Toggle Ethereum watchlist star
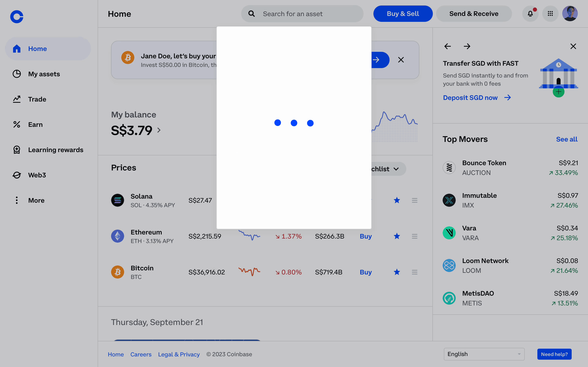Image resolution: width=588 pixels, height=367 pixels. pyautogui.click(x=397, y=236)
